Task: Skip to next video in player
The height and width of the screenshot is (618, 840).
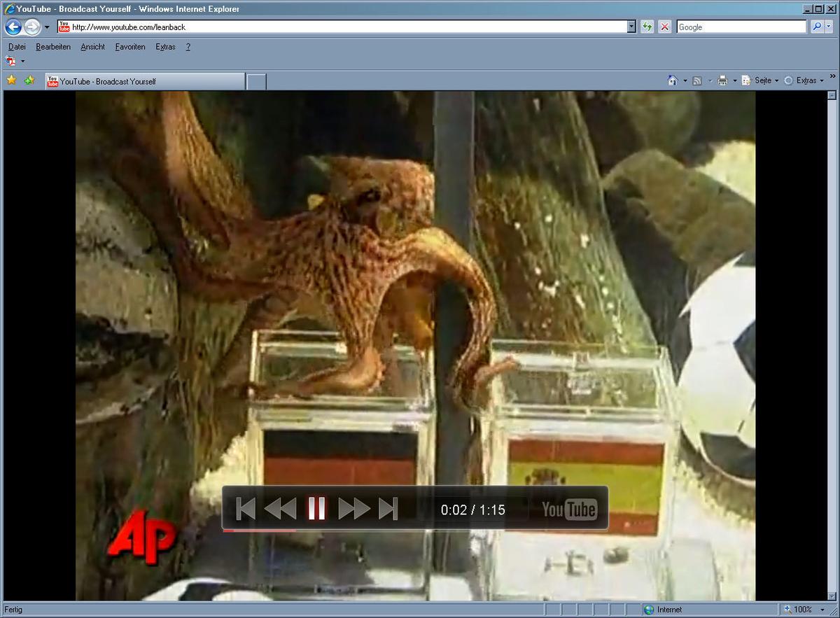Action: (388, 509)
